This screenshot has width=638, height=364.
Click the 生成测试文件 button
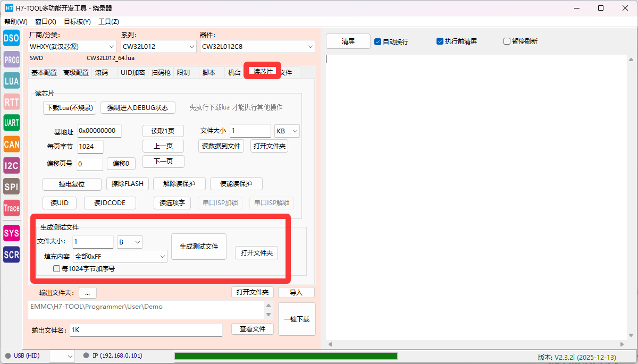[199, 247]
